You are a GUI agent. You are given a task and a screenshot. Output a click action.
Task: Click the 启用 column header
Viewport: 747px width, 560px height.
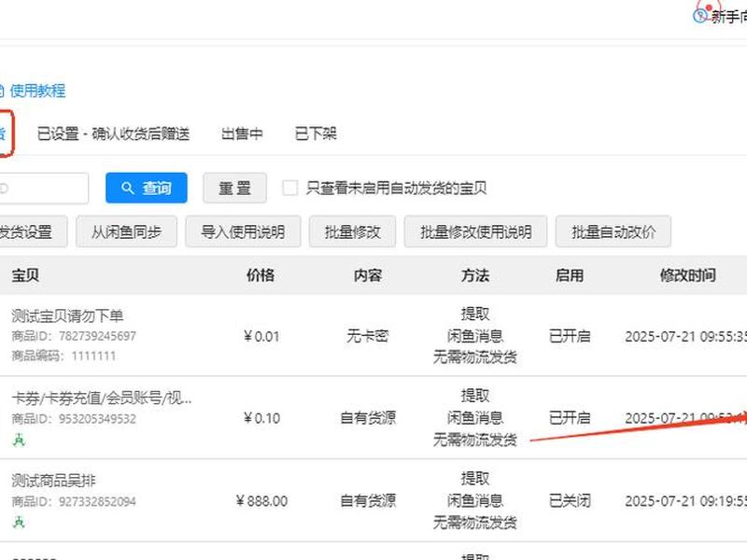click(570, 275)
